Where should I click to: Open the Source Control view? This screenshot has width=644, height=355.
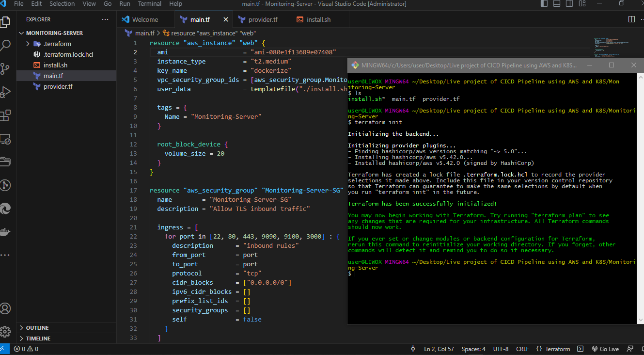click(x=5, y=68)
